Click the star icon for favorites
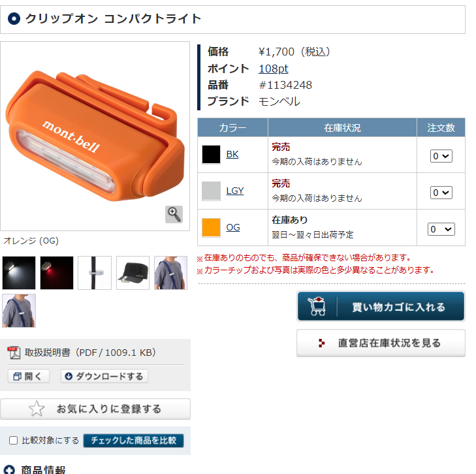Image resolution: width=476 pixels, height=474 pixels. (37, 409)
